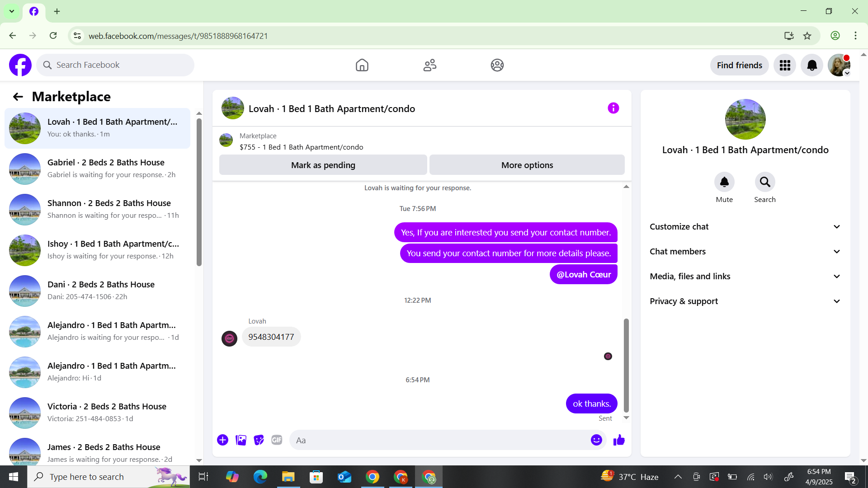
Task: Click Mark as pending button
Action: (x=323, y=165)
